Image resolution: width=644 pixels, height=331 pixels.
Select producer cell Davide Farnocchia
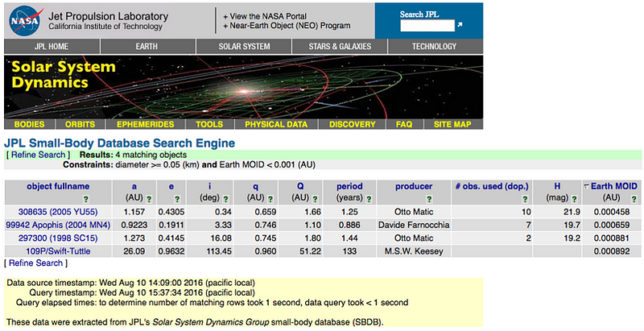pos(414,225)
